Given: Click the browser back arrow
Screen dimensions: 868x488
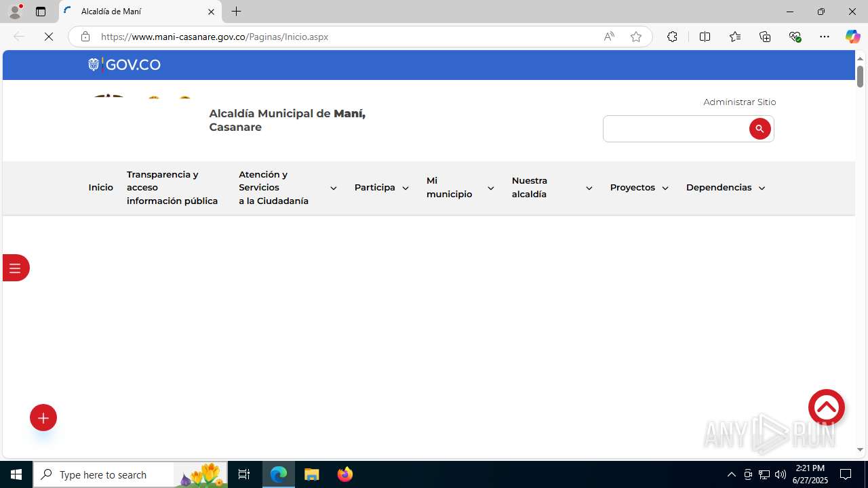Looking at the screenshot, I should [x=19, y=37].
